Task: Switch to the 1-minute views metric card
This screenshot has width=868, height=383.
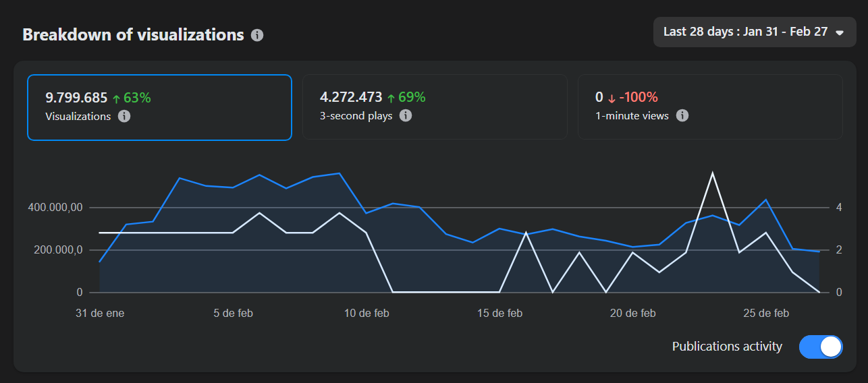Action: pyautogui.click(x=709, y=107)
